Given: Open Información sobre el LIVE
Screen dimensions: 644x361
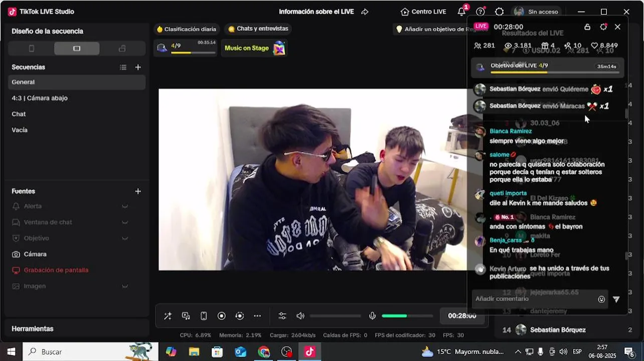Looking at the screenshot, I should tap(316, 12).
